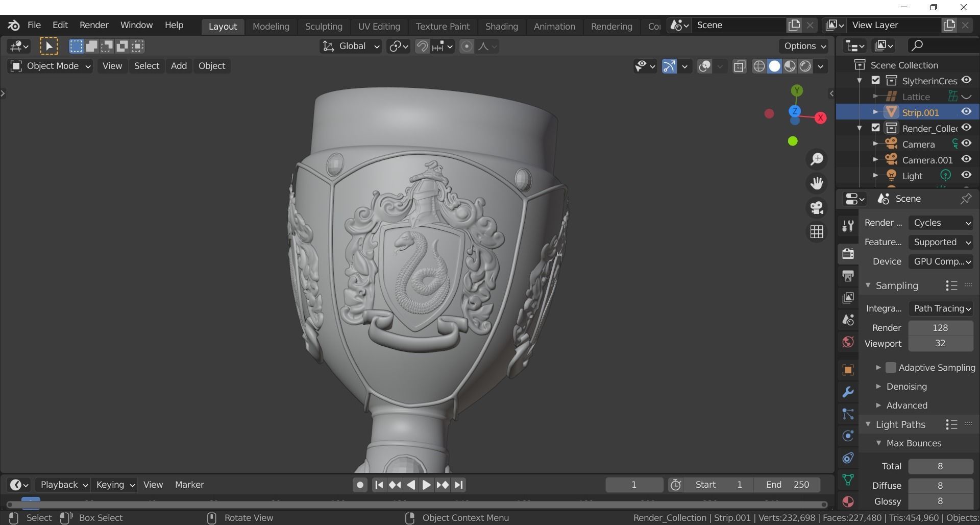Viewport: 980px width, 525px height.
Task: Hide Camera.001 via eye icon
Action: click(966, 160)
